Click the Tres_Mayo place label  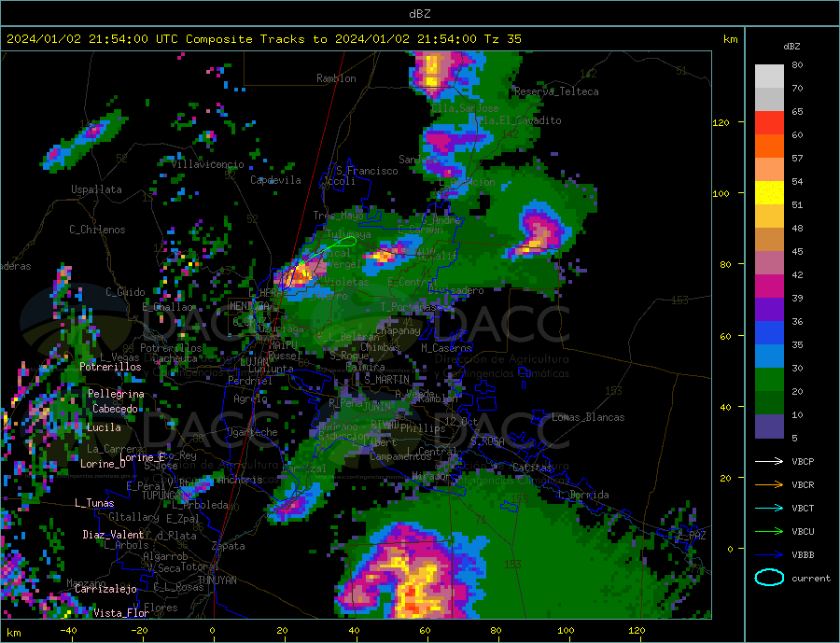pos(339,216)
